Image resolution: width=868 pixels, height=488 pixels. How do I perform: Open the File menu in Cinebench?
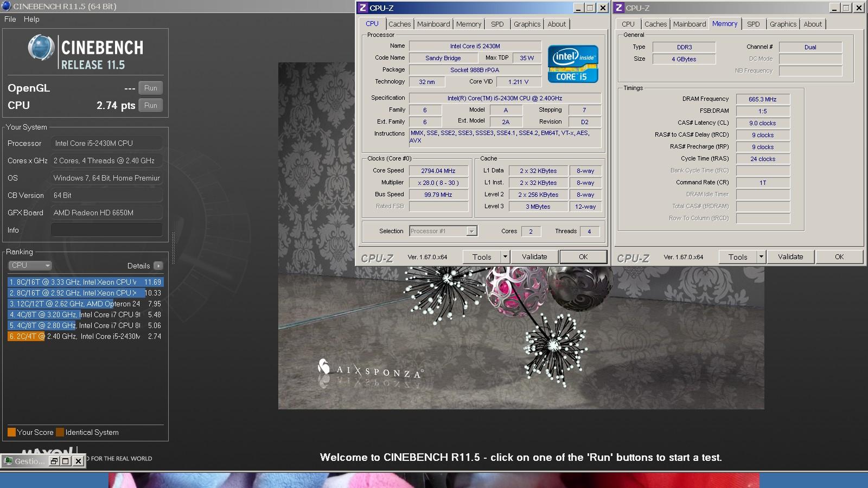10,19
